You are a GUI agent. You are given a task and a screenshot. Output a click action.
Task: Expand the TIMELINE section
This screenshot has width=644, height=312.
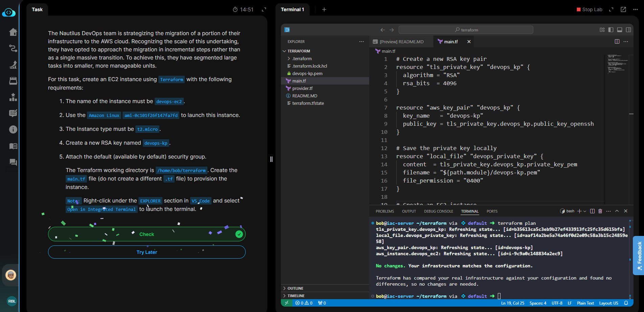tap(296, 296)
